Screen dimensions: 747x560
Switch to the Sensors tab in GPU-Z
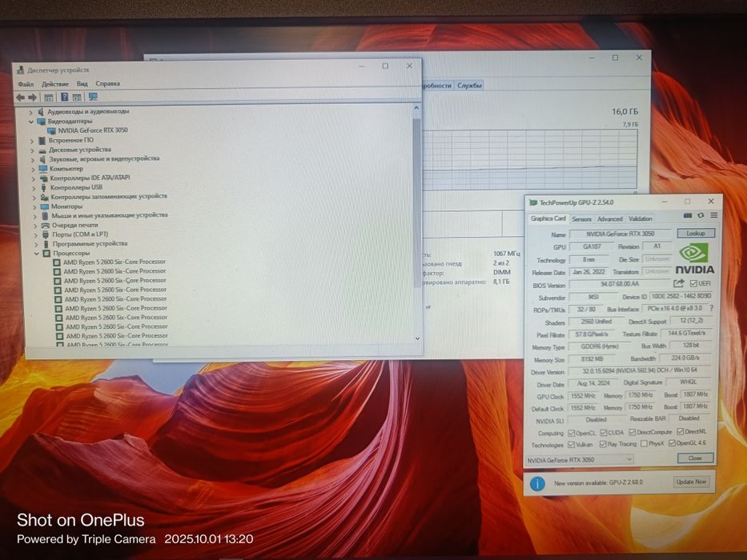[x=581, y=219]
